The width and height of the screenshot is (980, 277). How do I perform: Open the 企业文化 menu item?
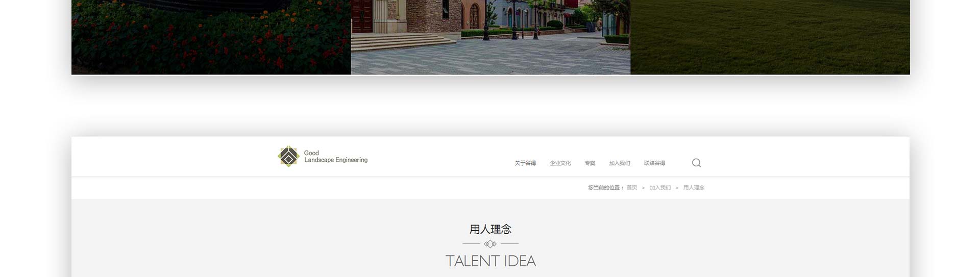560,163
